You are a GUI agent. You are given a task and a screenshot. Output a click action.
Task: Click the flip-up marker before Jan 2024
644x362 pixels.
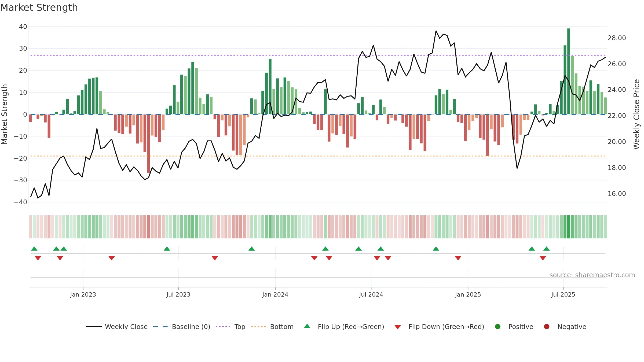[x=252, y=249]
